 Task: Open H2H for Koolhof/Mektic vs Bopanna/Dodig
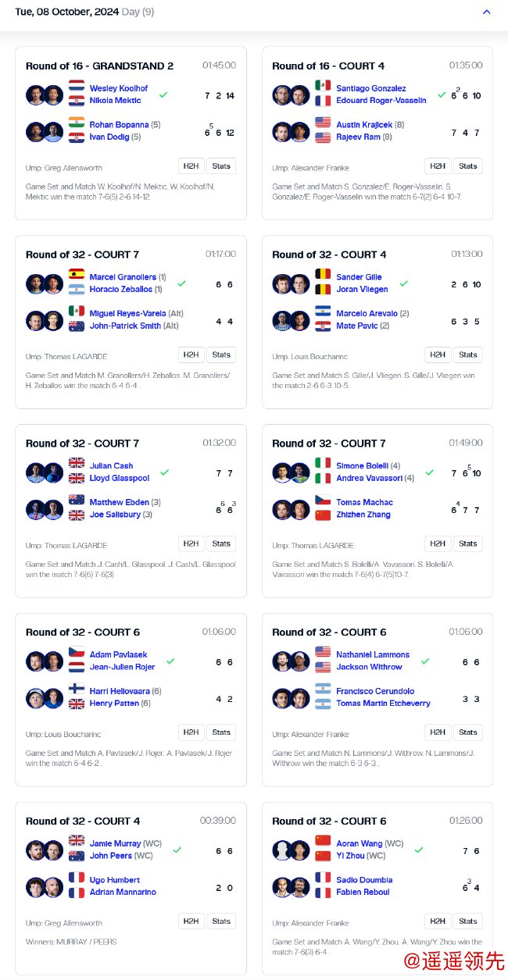click(x=191, y=166)
